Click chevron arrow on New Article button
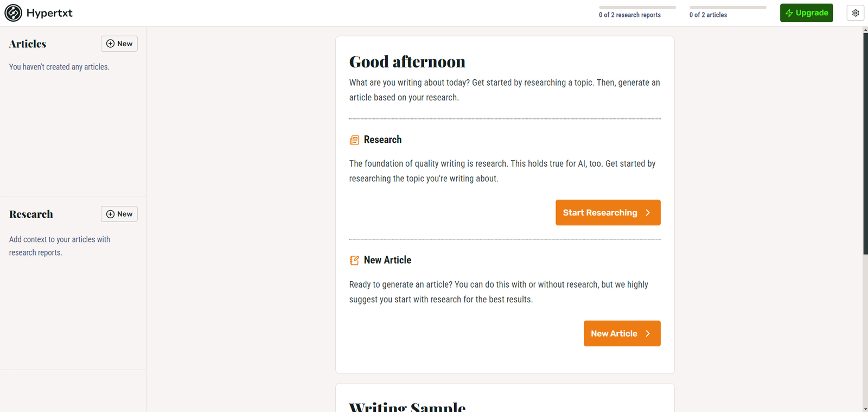This screenshot has height=412, width=868. point(648,333)
